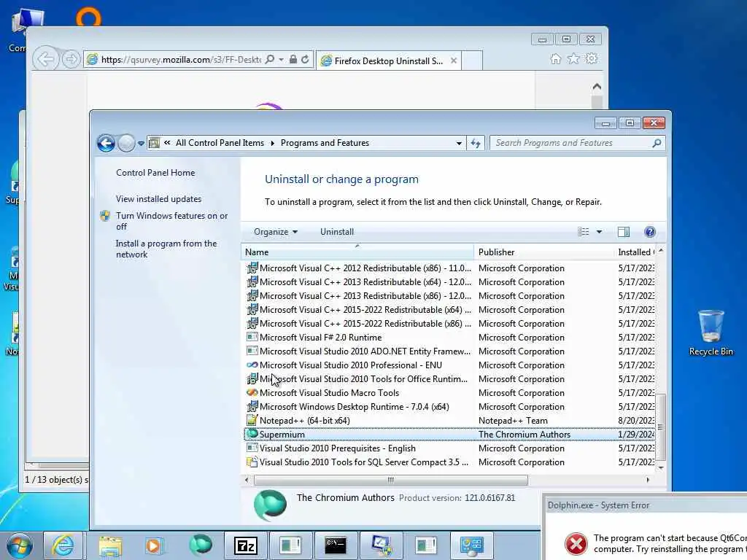Open View installed updates link
Screen dimensions: 747x560
(158, 199)
